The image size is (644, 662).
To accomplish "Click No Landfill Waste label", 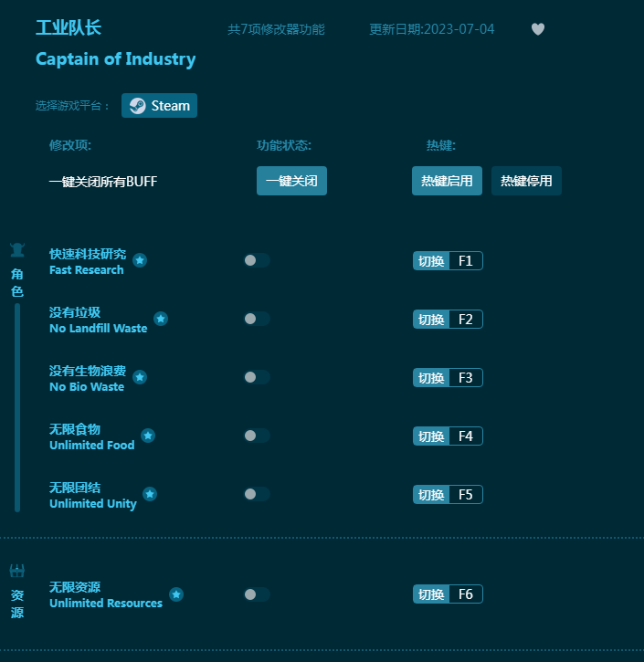I will coord(99,328).
